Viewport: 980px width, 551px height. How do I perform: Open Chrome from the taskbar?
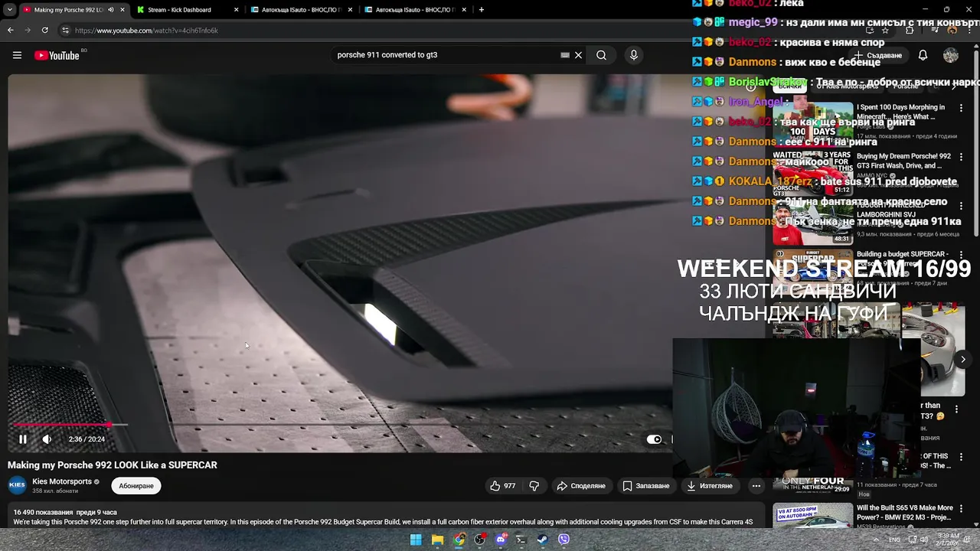(459, 540)
